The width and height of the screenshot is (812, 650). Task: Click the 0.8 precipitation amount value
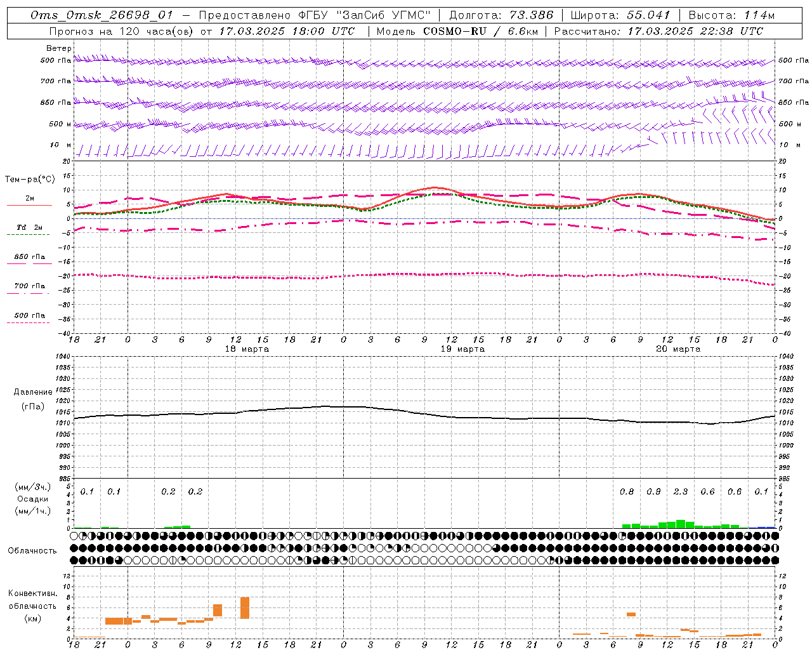tap(627, 492)
